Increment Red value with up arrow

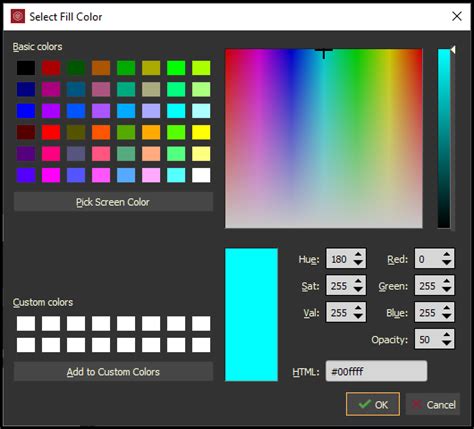(447, 254)
